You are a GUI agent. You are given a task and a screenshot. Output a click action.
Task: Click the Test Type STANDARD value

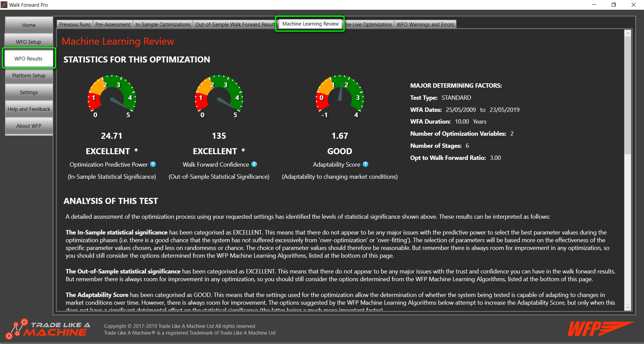(456, 98)
